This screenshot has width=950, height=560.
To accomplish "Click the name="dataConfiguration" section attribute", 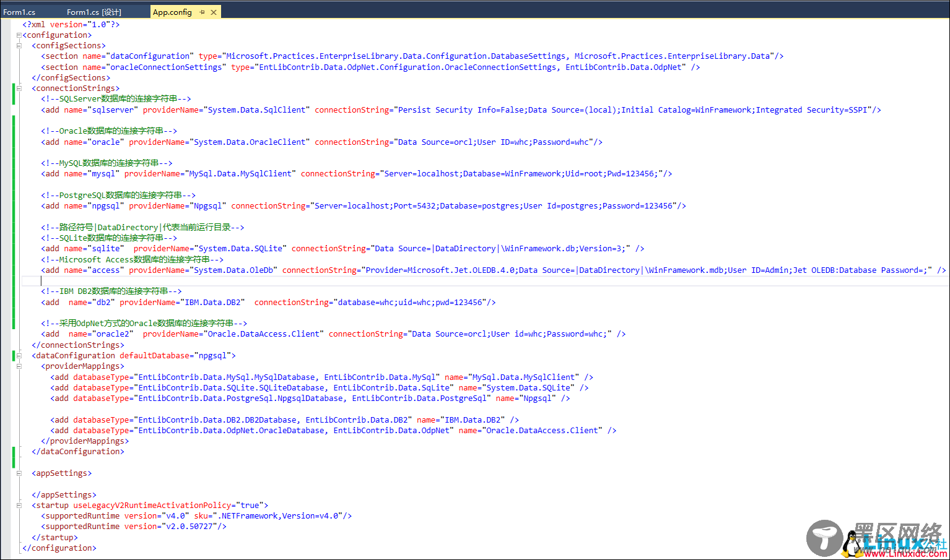I will click(138, 56).
